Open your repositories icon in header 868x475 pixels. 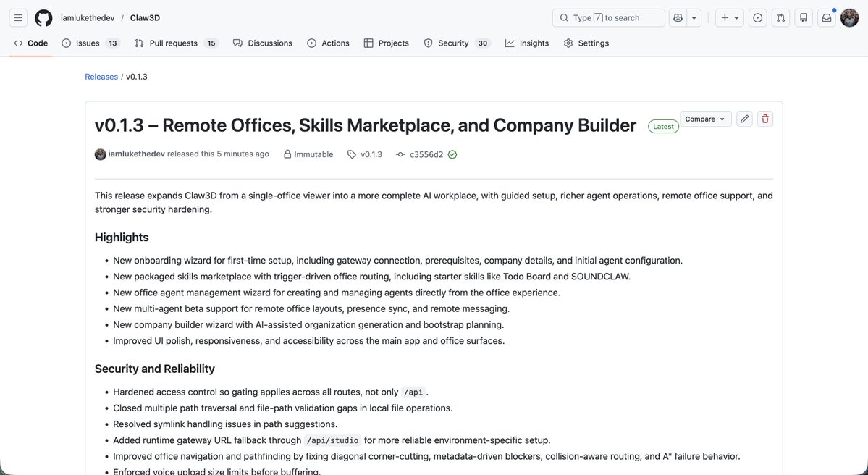[x=804, y=17]
